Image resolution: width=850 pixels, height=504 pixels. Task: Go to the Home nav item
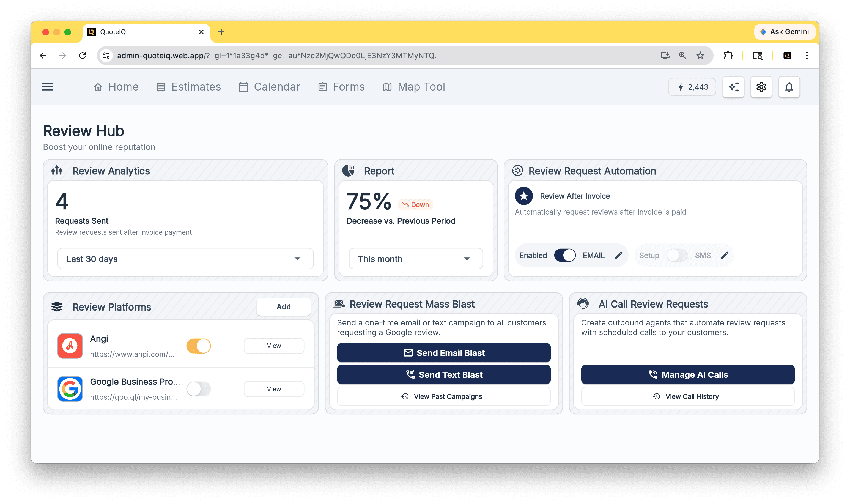116,87
